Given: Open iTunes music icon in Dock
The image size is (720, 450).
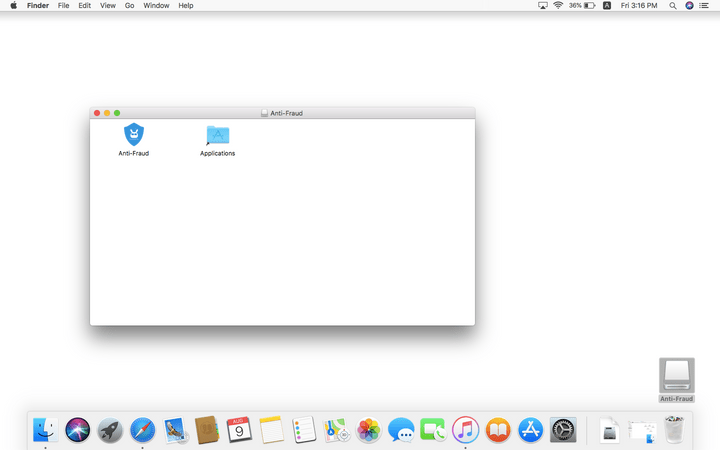Looking at the screenshot, I should pos(466,430).
